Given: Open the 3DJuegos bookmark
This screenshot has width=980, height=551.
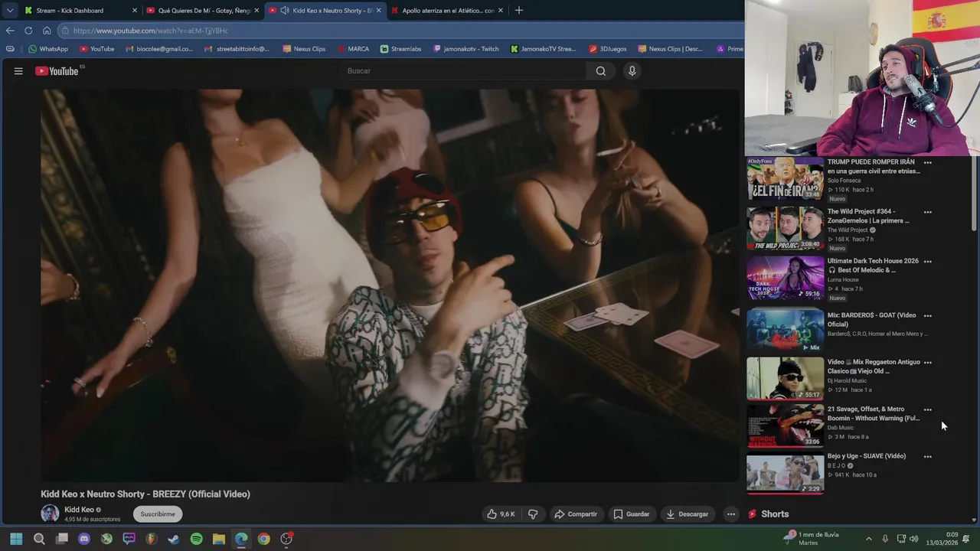Looking at the screenshot, I should tap(608, 49).
